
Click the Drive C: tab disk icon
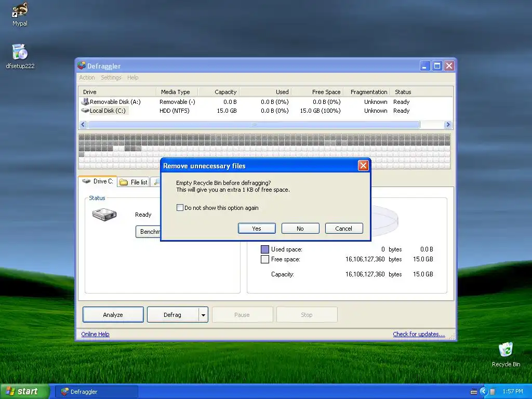tap(87, 181)
